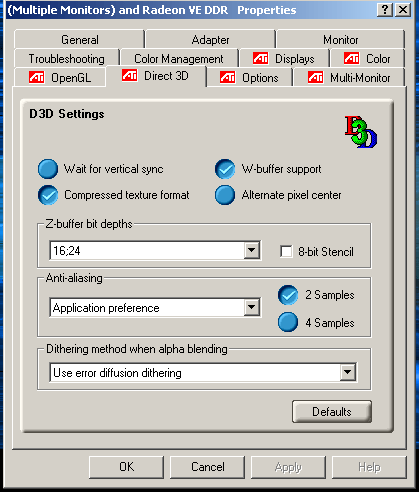The image size is (419, 492).
Task: Click the D3D logo icon
Action: (x=361, y=132)
